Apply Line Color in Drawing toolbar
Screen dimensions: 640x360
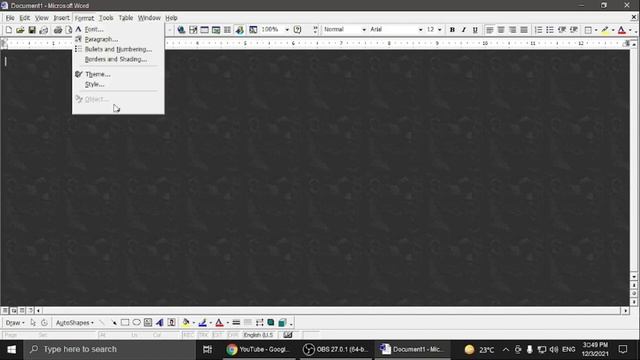click(202, 322)
